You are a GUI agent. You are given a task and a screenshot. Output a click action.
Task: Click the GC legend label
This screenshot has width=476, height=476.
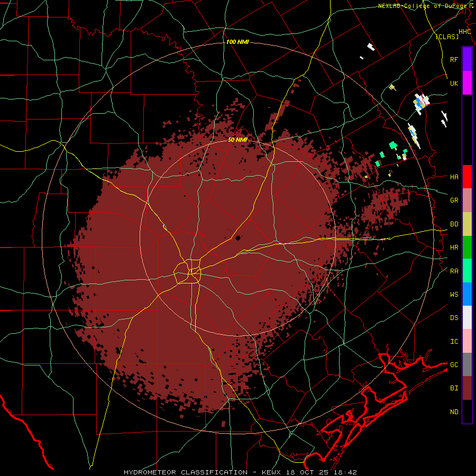coord(454,365)
